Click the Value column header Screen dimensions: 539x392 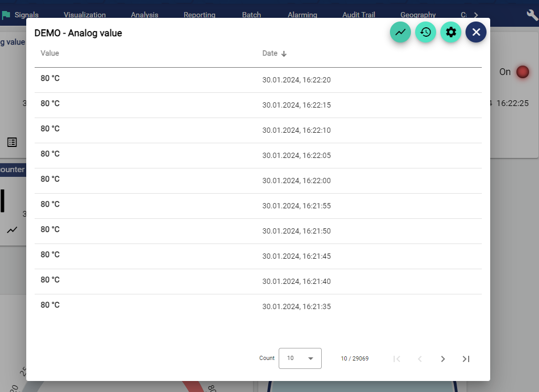[50, 54]
